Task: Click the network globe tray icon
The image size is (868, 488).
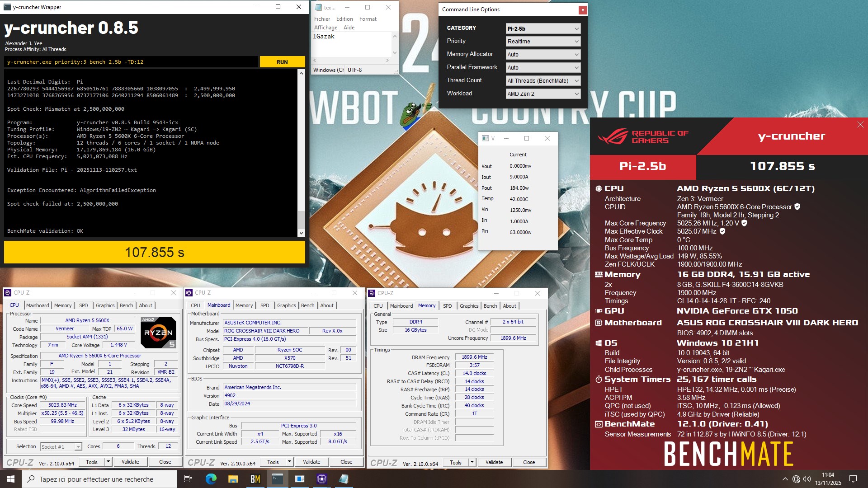Action: pos(796,479)
